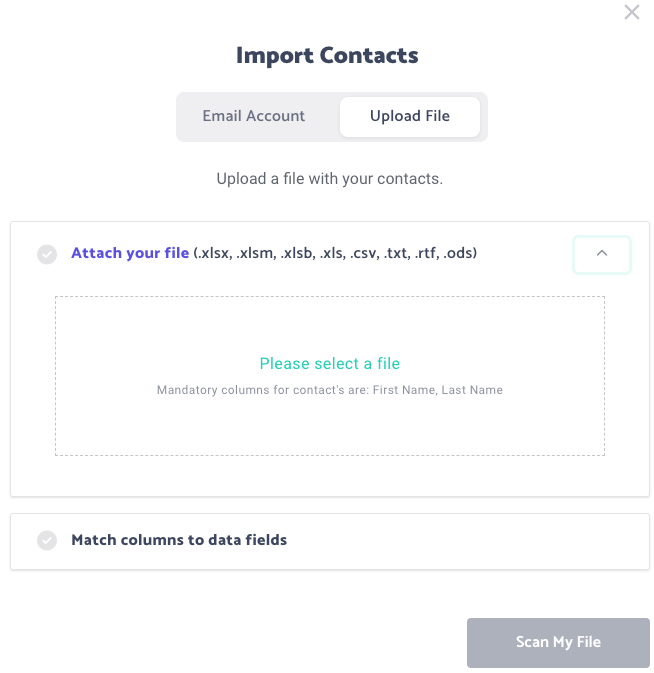Switch to the Email Account tab
The height and width of the screenshot is (673, 654).
254,116
